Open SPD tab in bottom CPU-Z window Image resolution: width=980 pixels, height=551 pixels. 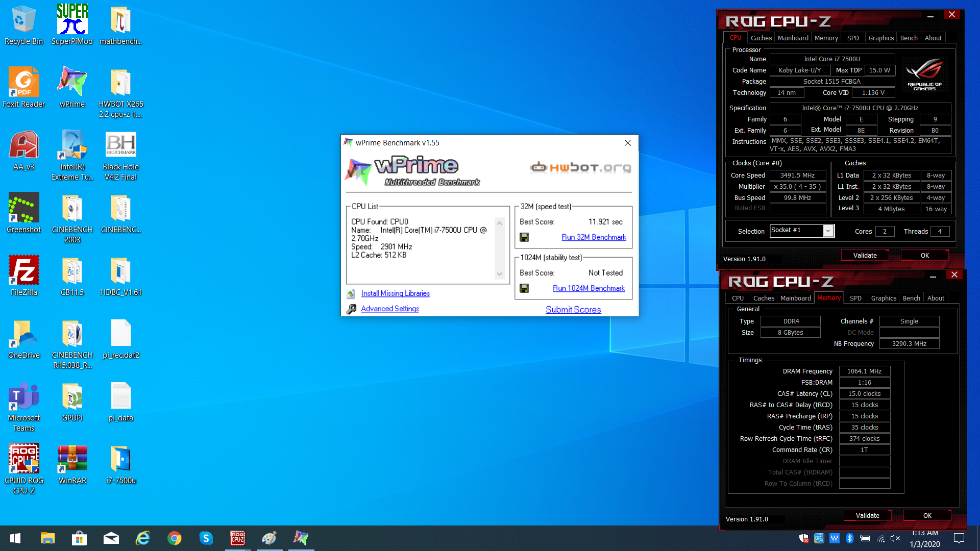pos(855,298)
